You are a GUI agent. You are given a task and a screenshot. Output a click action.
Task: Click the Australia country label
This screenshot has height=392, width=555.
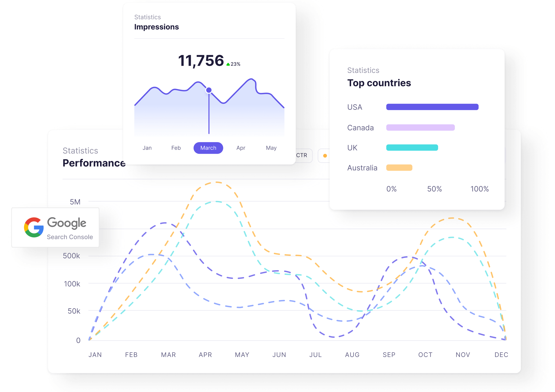[x=362, y=168]
